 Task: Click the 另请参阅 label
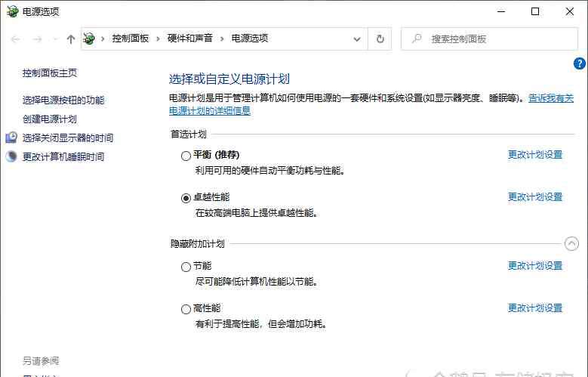(41, 361)
